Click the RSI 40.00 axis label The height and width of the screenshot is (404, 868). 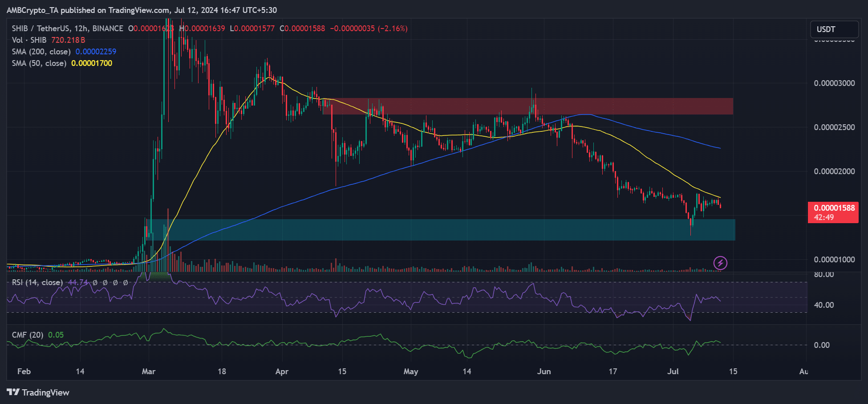[x=823, y=305]
